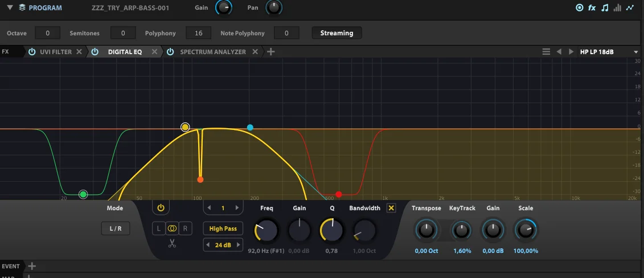
Task: Remove the SPECTRUM ANALYZER effect
Action: 255,52
